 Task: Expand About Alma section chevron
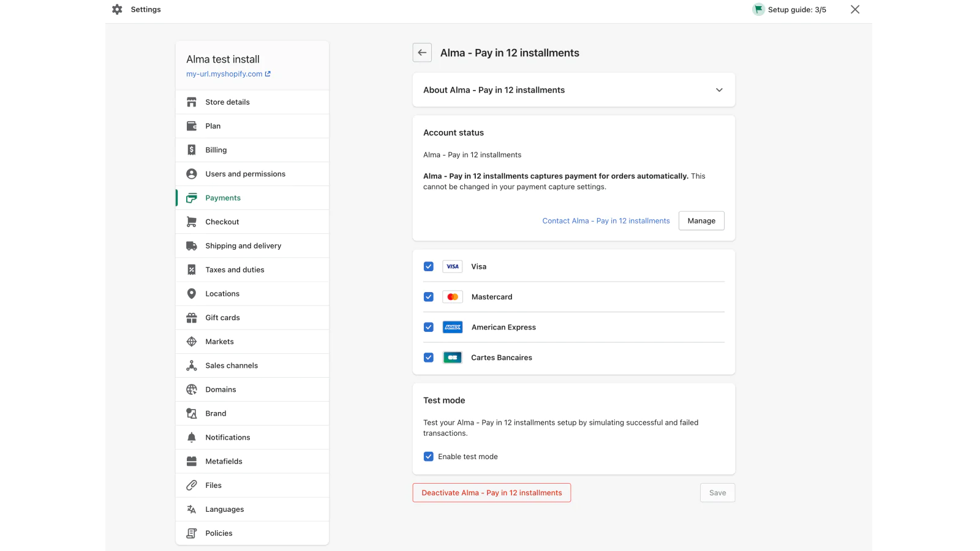(x=719, y=90)
